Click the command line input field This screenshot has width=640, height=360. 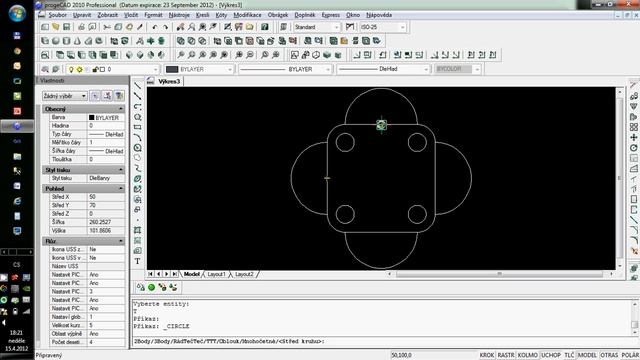[384, 341]
